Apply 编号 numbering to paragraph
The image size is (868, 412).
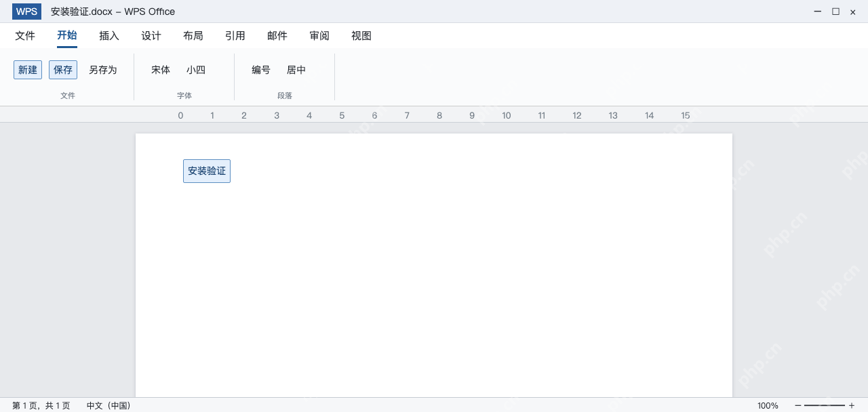pyautogui.click(x=261, y=70)
